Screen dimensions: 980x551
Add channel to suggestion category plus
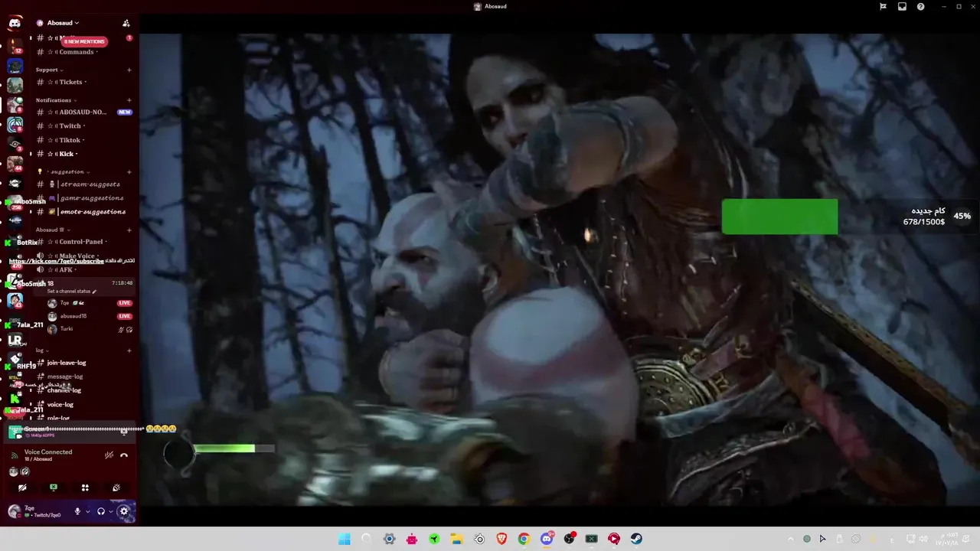coord(129,172)
